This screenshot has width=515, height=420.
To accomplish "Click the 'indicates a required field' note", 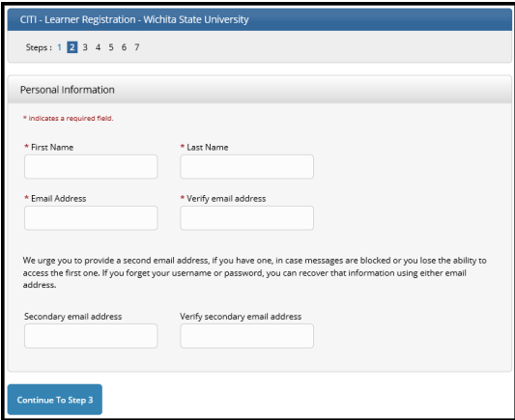I will coord(68,118).
